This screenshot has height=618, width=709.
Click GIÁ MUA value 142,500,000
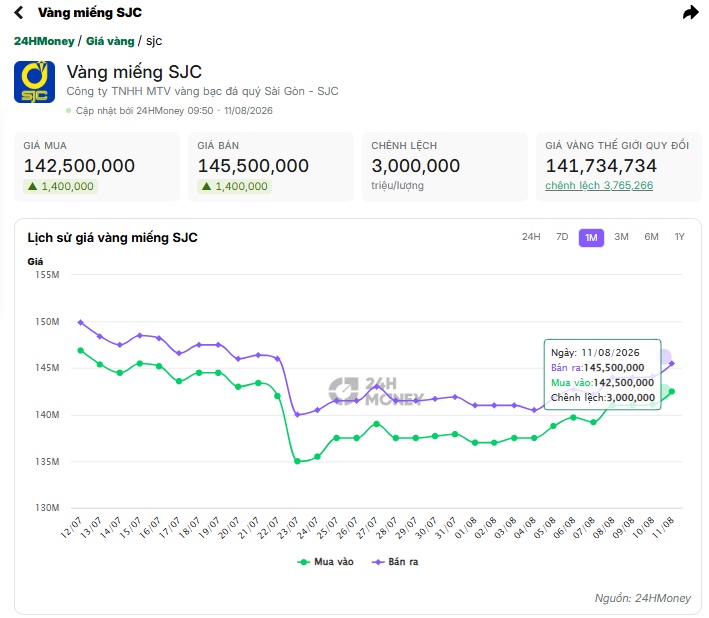tap(79, 166)
